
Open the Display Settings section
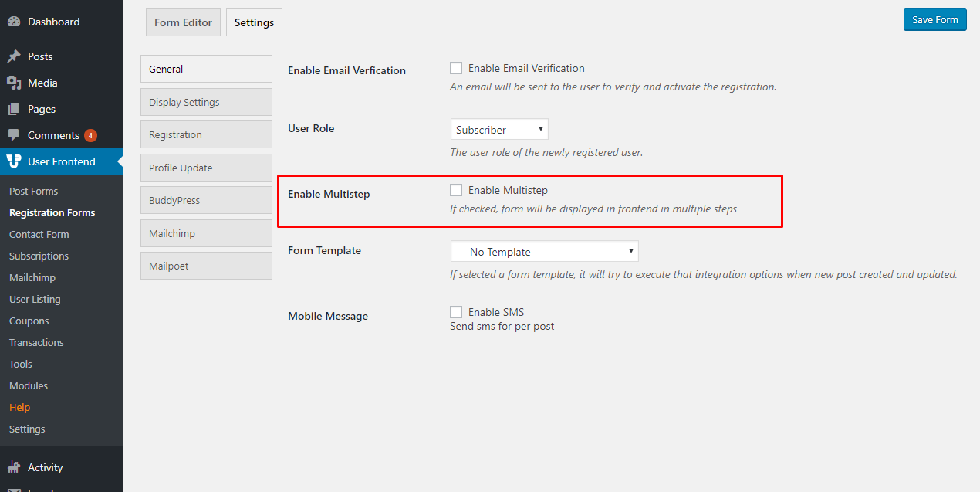[206, 102]
